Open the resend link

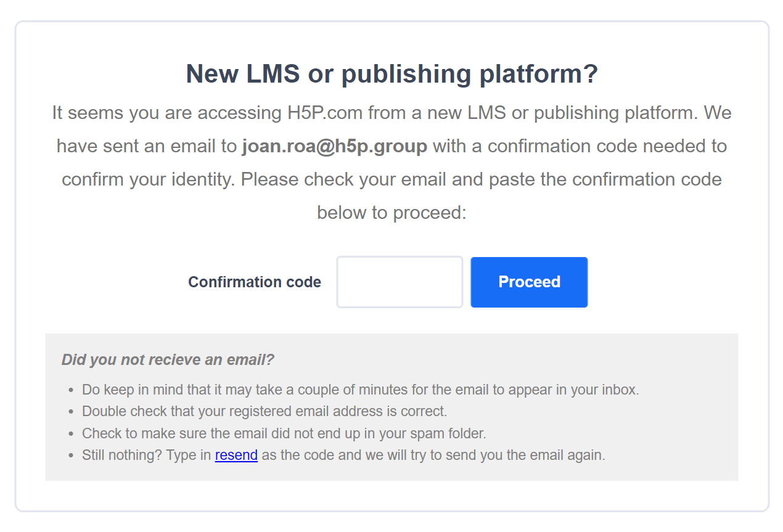pyautogui.click(x=236, y=456)
